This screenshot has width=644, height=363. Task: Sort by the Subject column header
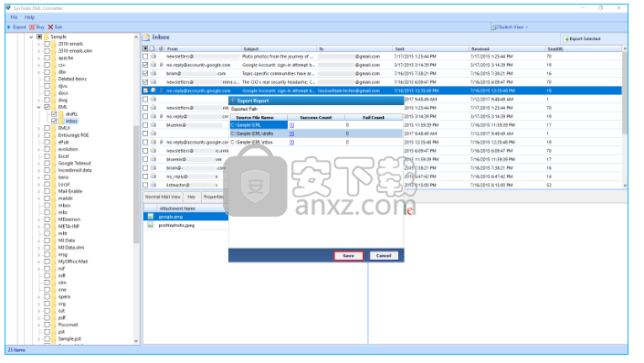[279, 49]
